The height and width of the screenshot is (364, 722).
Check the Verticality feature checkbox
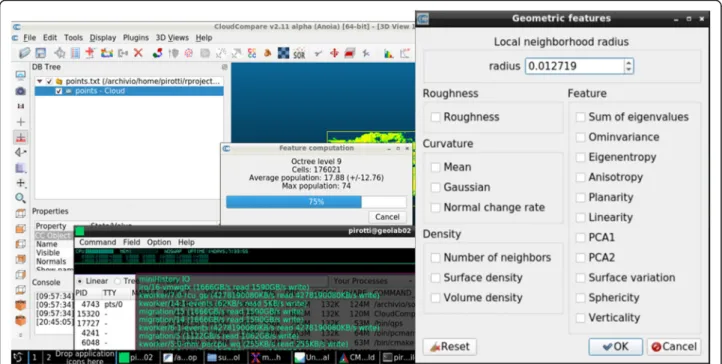click(x=580, y=318)
